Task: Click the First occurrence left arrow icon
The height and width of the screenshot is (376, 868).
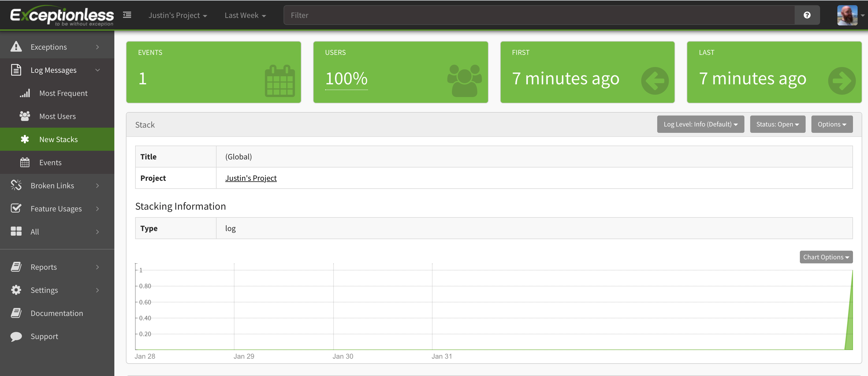Action: pyautogui.click(x=655, y=81)
